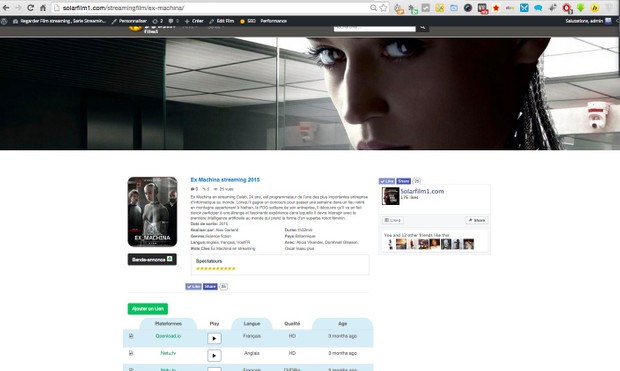Open the round color wheel extension

point(468,8)
